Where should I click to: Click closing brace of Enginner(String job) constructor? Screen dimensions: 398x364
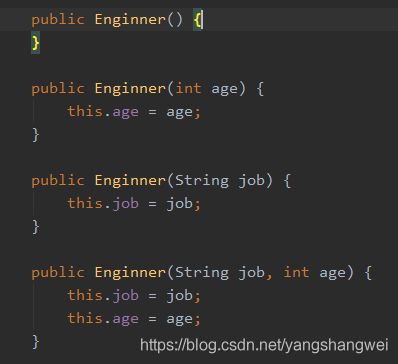click(36, 227)
